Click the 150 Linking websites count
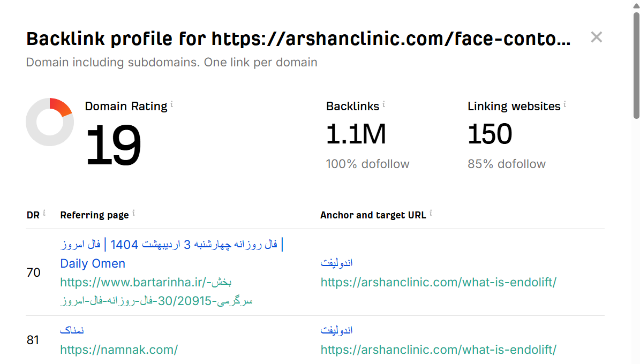Image resolution: width=640 pixels, height=364 pixels. [490, 134]
